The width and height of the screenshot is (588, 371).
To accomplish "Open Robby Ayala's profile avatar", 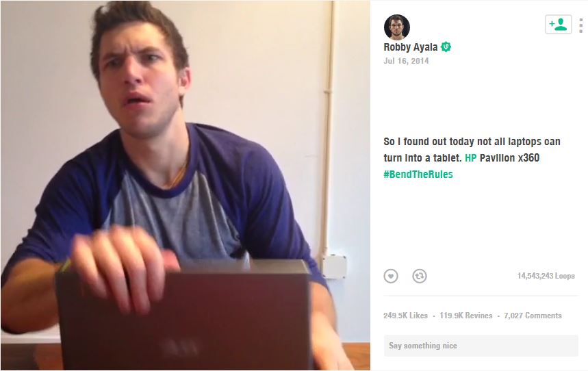I will point(397,27).
